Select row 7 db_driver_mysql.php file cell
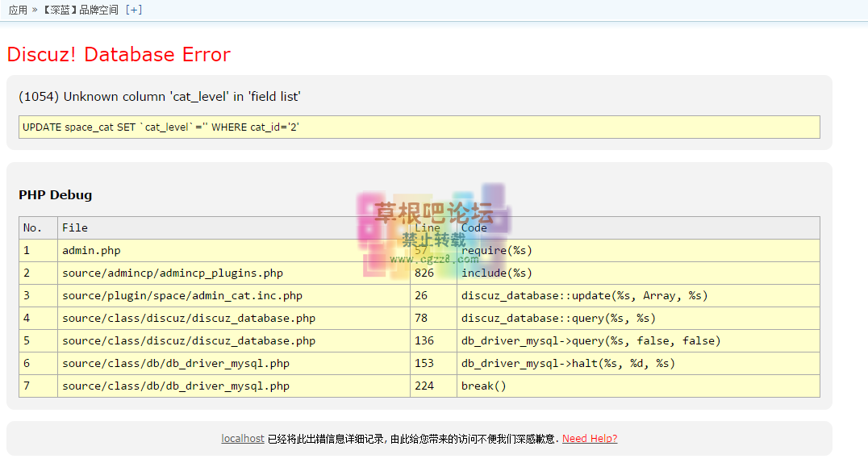 [234, 386]
